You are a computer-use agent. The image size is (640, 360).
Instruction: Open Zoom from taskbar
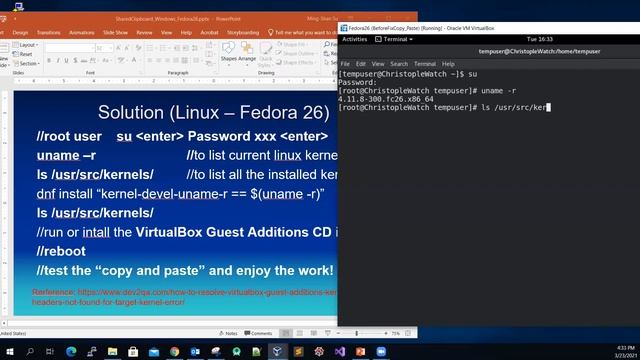(x=381, y=351)
